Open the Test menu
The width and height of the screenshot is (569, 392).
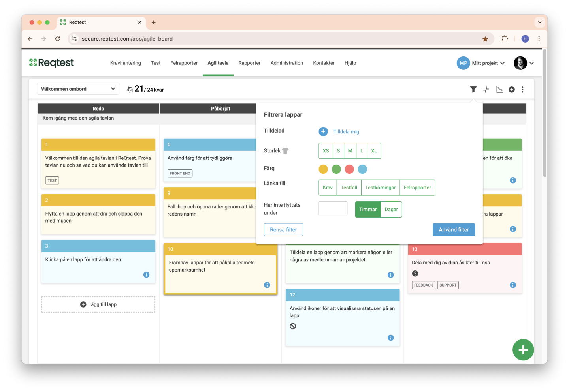[x=156, y=63]
